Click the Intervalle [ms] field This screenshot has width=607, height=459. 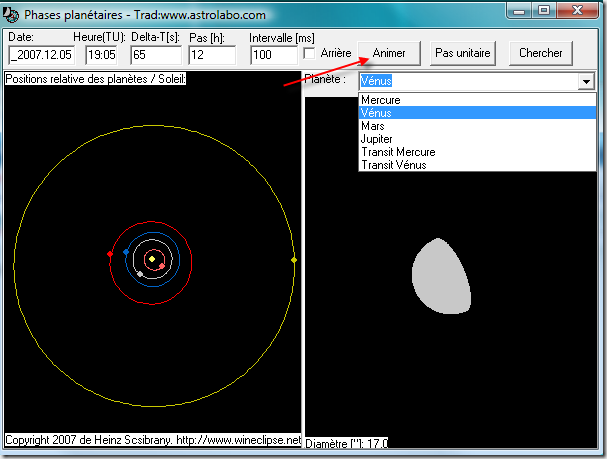(x=274, y=54)
